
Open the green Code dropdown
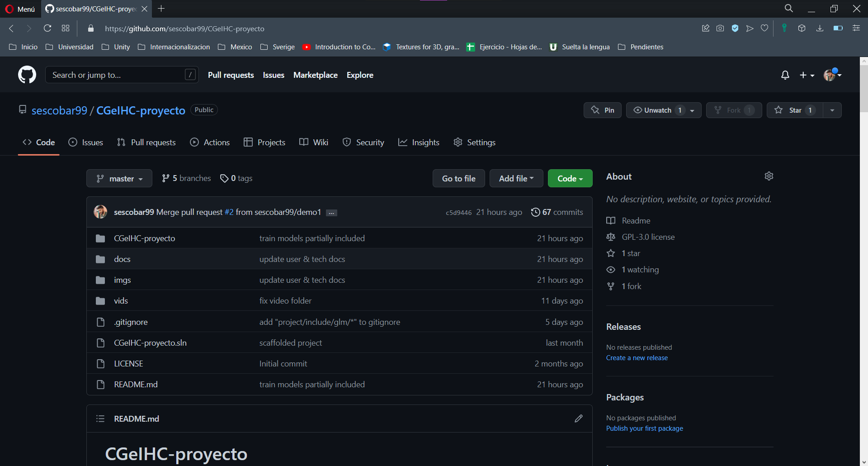[x=570, y=178]
